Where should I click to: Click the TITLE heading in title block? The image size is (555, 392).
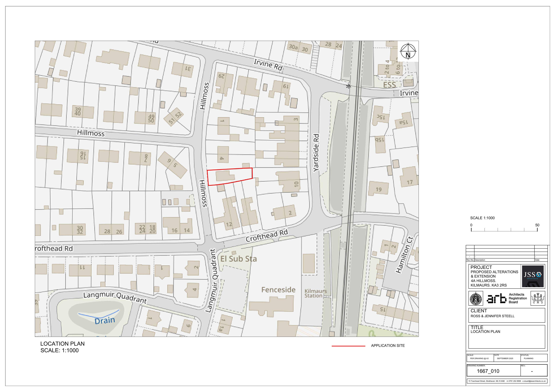[477, 327]
